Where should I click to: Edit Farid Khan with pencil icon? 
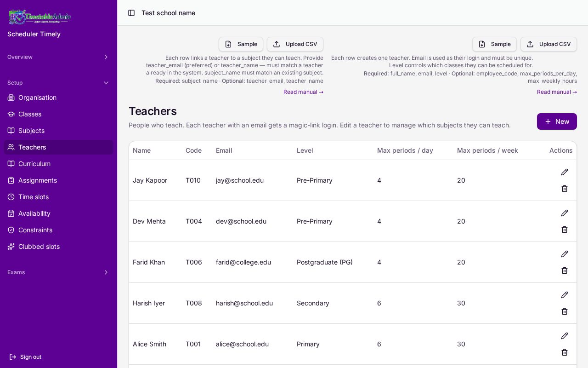click(x=565, y=254)
